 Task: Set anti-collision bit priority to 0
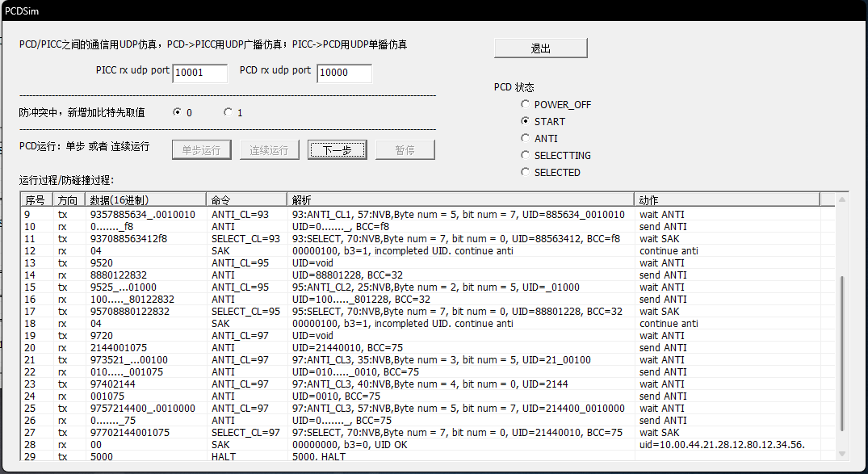(x=177, y=112)
